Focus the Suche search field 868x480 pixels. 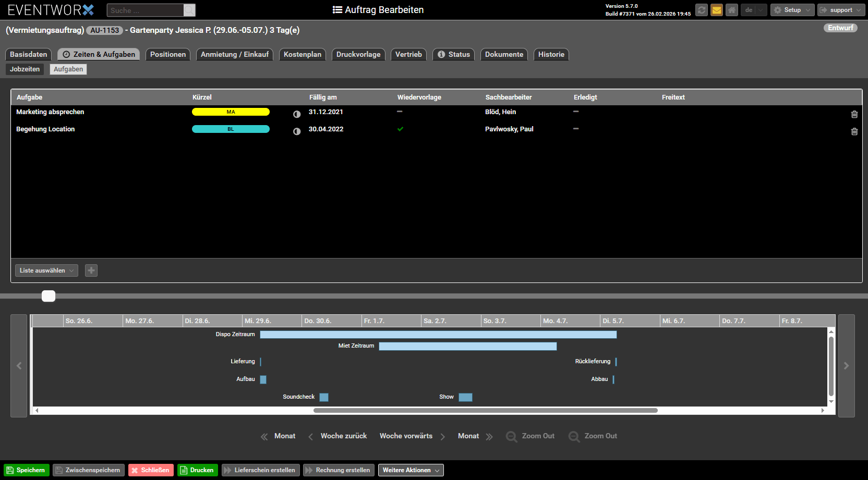click(x=145, y=10)
